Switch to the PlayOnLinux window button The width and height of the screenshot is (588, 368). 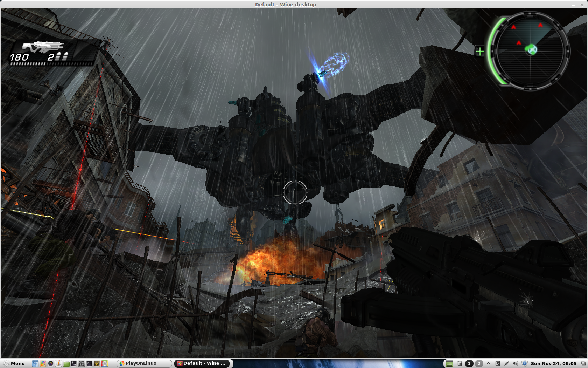click(x=144, y=363)
